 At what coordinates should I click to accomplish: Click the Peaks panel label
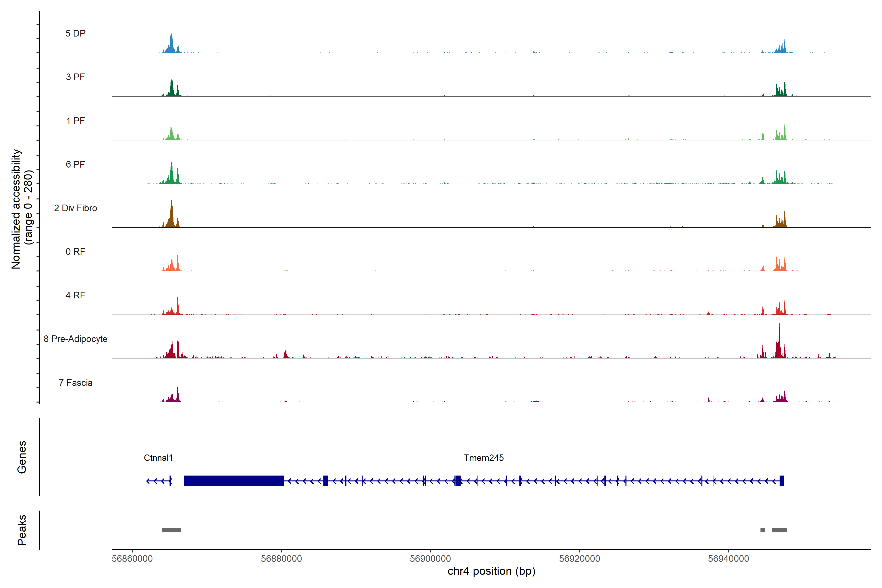coord(22,530)
